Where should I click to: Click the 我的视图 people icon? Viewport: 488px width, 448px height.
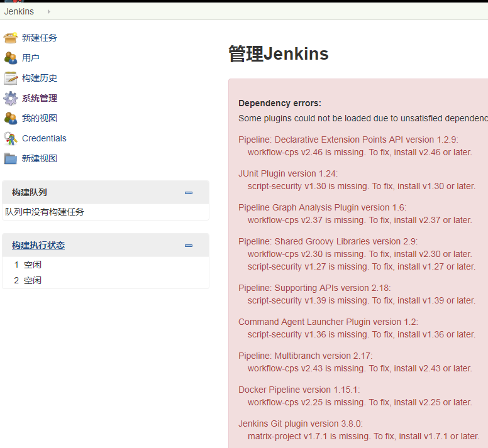pos(11,118)
